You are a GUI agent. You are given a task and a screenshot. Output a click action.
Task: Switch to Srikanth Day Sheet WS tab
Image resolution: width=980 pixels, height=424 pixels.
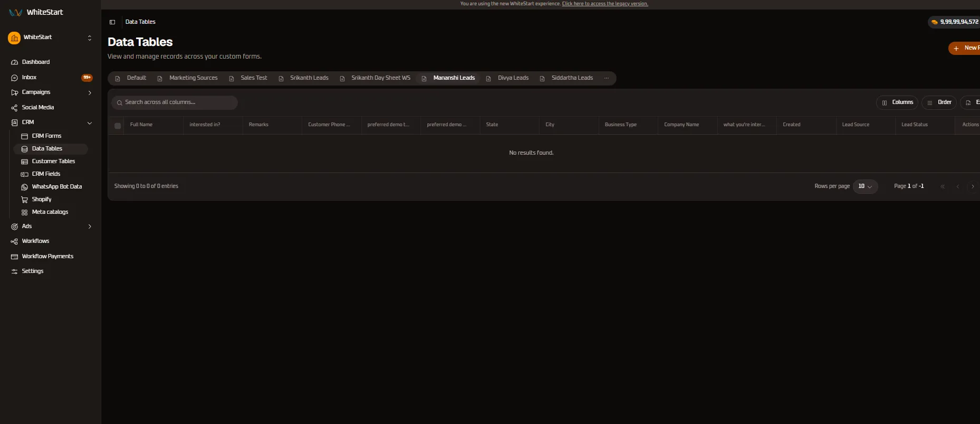(x=375, y=78)
